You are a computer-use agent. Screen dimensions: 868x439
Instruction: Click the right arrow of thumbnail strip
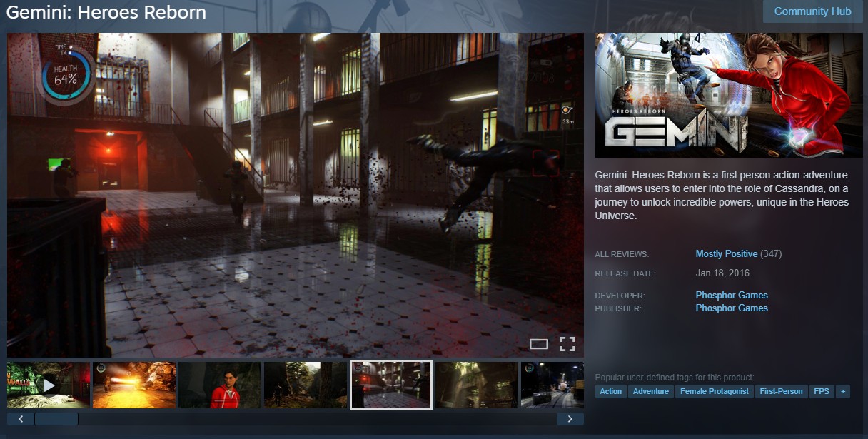570,419
